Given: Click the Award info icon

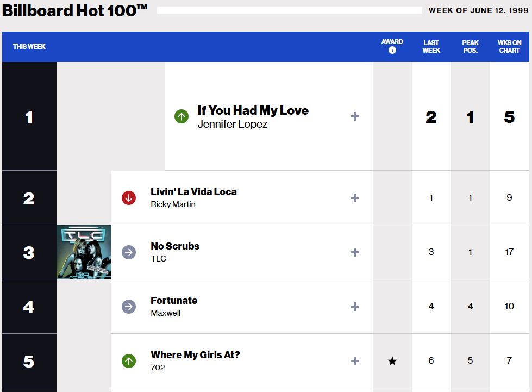Looking at the screenshot, I should point(392,50).
